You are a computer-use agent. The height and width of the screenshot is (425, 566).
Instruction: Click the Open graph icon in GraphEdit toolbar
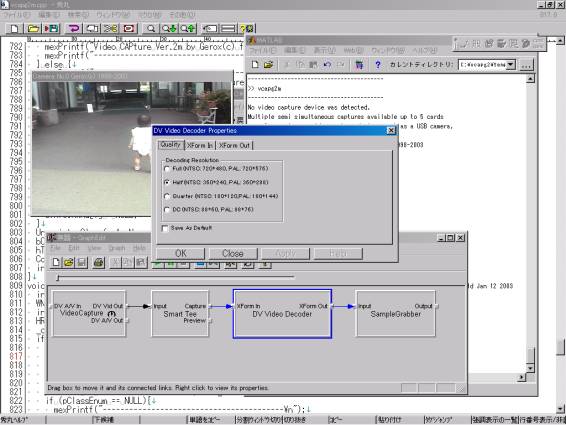tap(69, 262)
